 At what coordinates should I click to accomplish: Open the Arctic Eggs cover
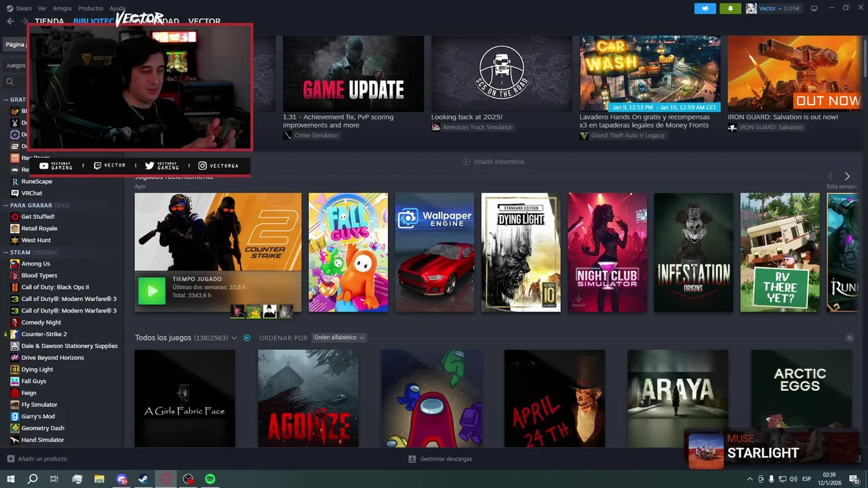(x=802, y=399)
